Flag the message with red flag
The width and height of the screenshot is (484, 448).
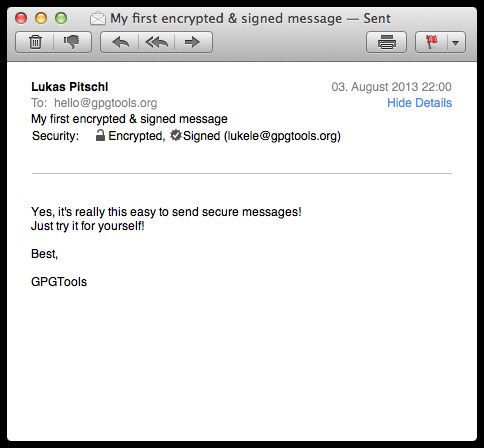431,42
